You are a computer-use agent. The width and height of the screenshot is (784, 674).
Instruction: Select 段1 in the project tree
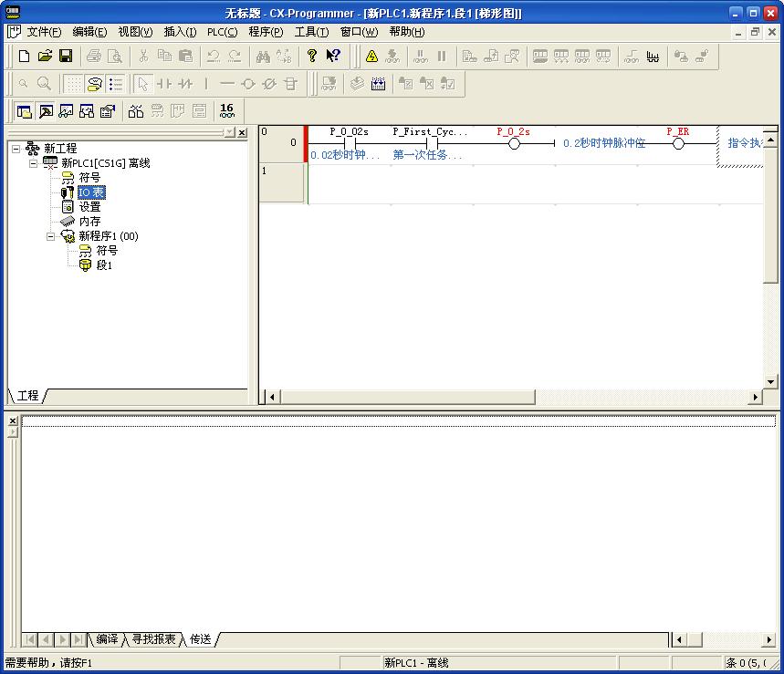[x=104, y=265]
